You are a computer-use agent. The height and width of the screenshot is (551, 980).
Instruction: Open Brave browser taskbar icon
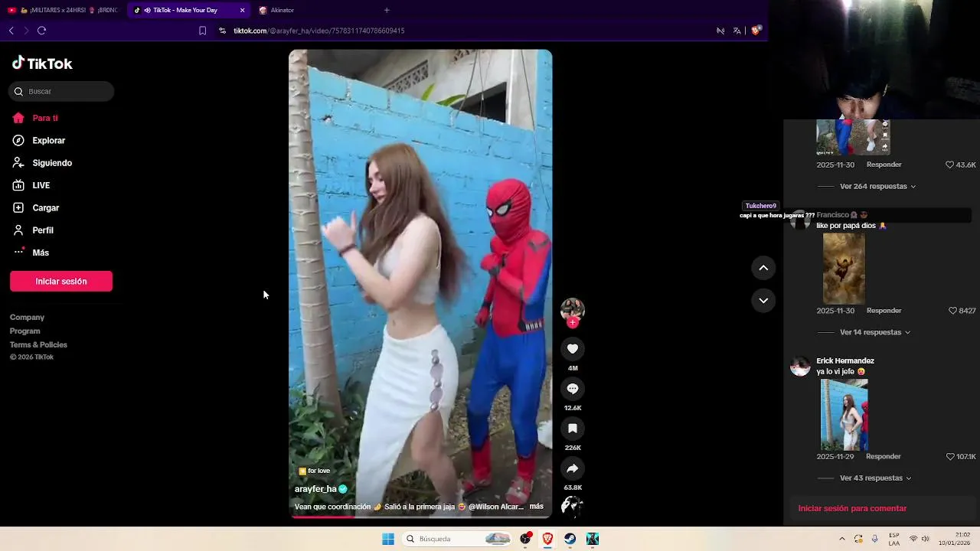547,539
